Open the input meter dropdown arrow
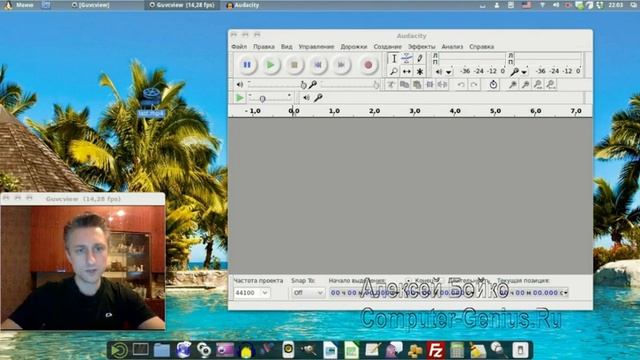Image resolution: width=640 pixels, height=360 pixels. click(524, 72)
